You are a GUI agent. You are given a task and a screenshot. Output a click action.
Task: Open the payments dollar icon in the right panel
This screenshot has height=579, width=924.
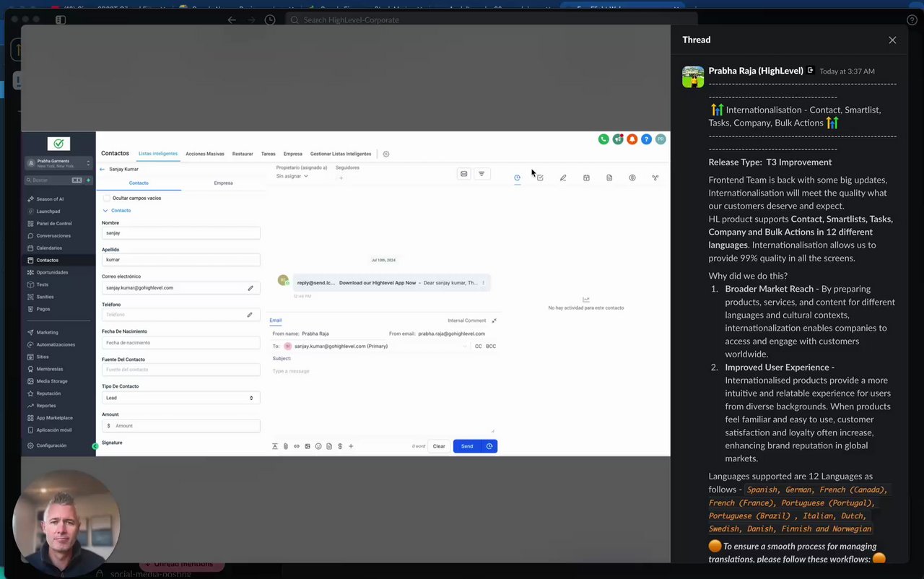(632, 178)
